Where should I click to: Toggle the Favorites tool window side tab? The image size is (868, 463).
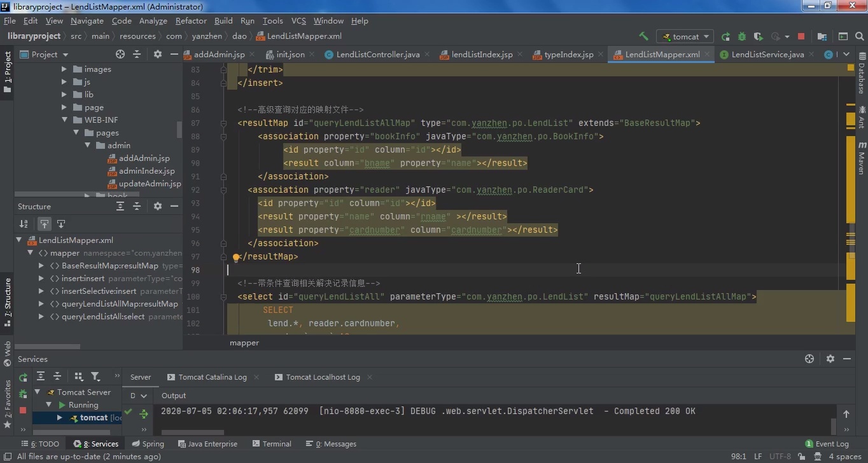coord(8,402)
